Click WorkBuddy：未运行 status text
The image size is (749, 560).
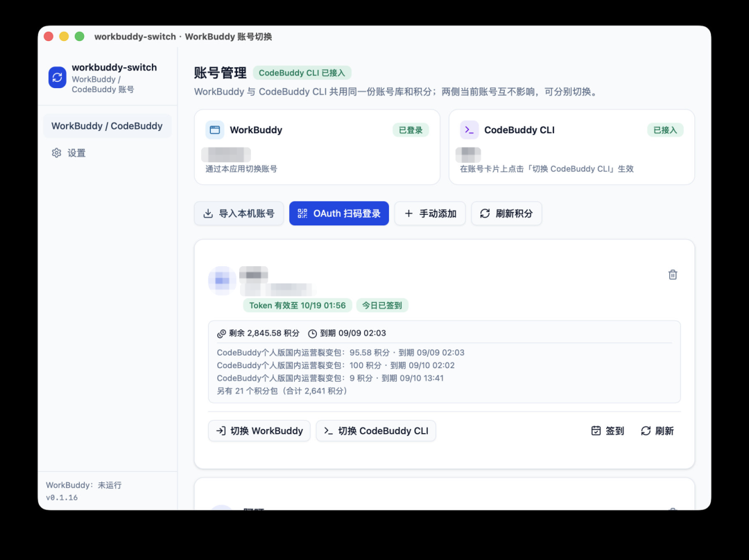pos(84,485)
